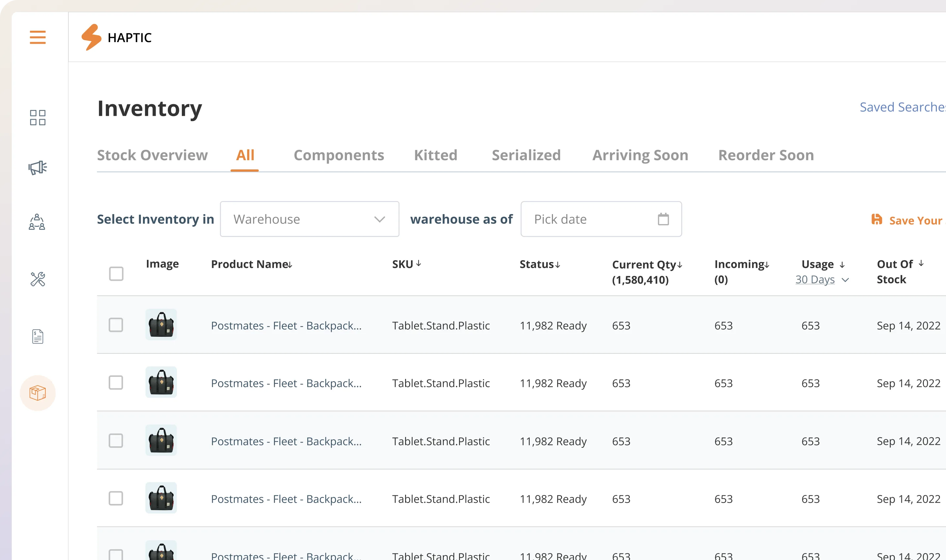This screenshot has width=946, height=560.
Task: Check the first product row checkbox
Action: click(116, 325)
